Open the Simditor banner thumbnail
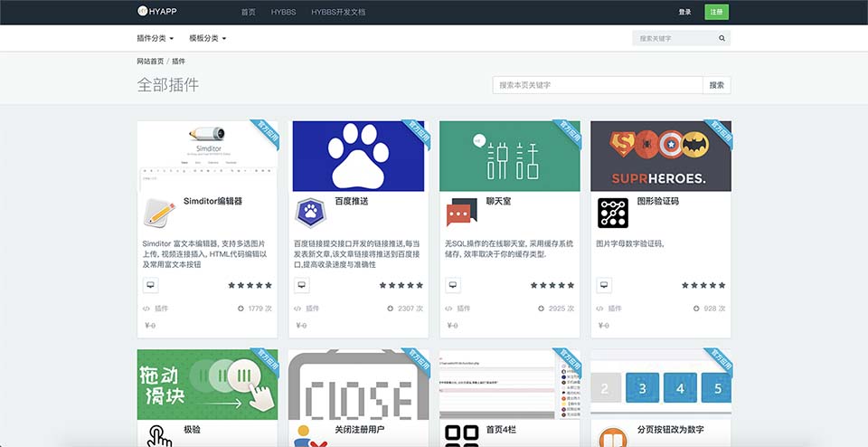The height and width of the screenshot is (447, 868). coord(207,157)
